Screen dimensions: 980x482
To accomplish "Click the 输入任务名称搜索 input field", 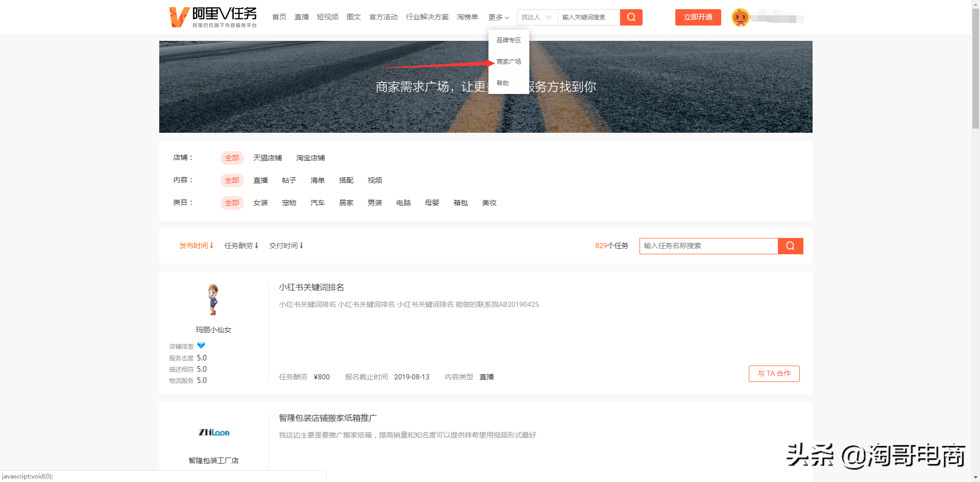I will click(x=708, y=246).
